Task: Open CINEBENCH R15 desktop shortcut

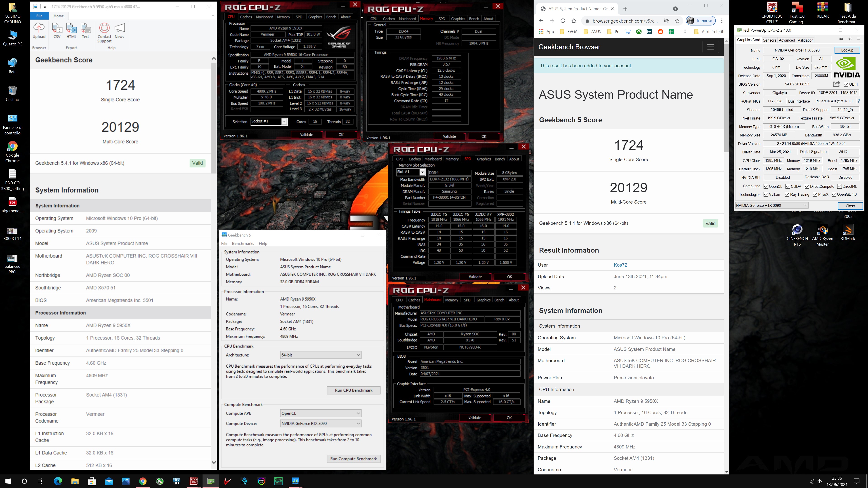Action: tap(797, 235)
